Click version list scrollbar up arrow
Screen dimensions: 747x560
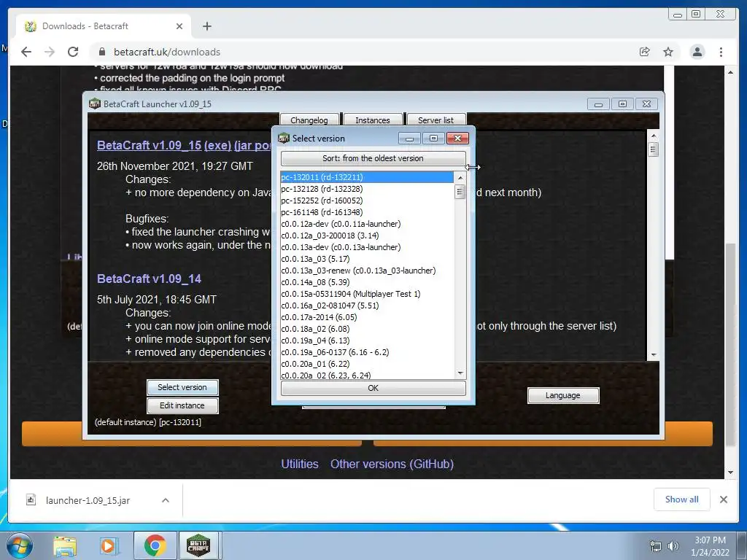point(460,178)
